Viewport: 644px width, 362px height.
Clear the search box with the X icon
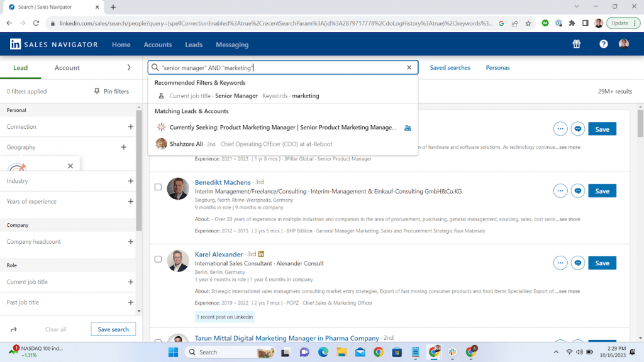pyautogui.click(x=409, y=67)
